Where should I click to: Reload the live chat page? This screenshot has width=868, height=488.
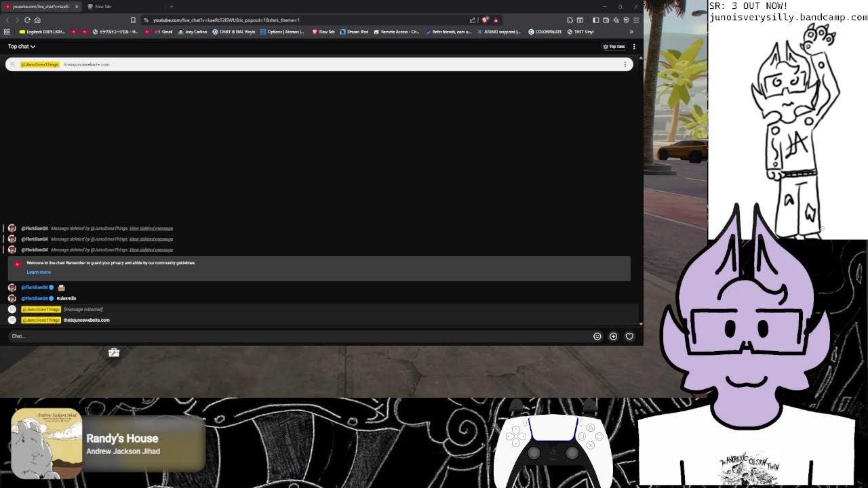pyautogui.click(x=27, y=20)
